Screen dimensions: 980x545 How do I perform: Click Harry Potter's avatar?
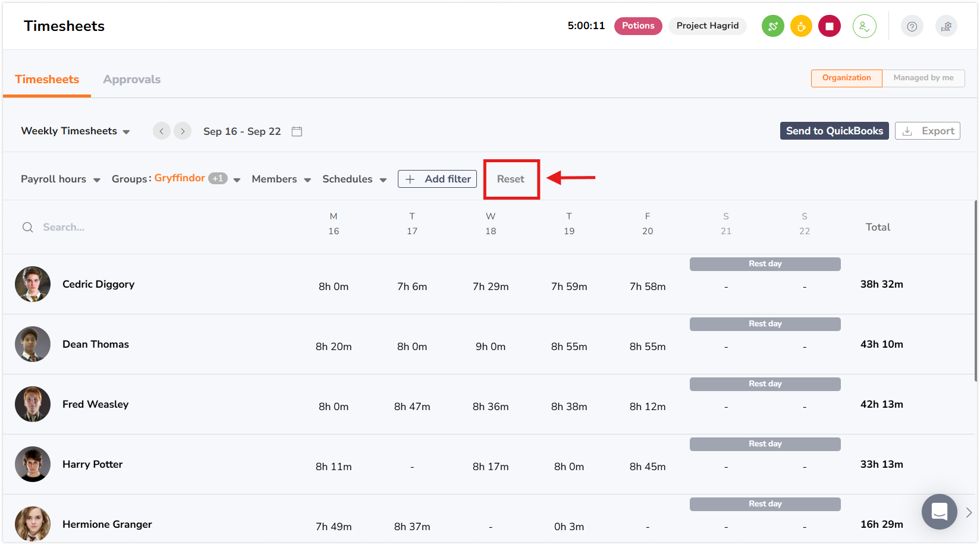(33, 464)
